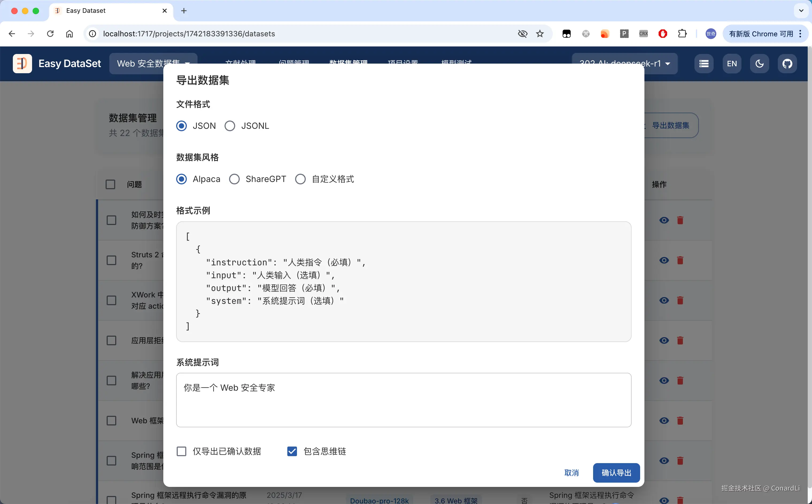Expand Chrome tab search dropdown arrow
The width and height of the screenshot is (812, 504).
[801, 11]
